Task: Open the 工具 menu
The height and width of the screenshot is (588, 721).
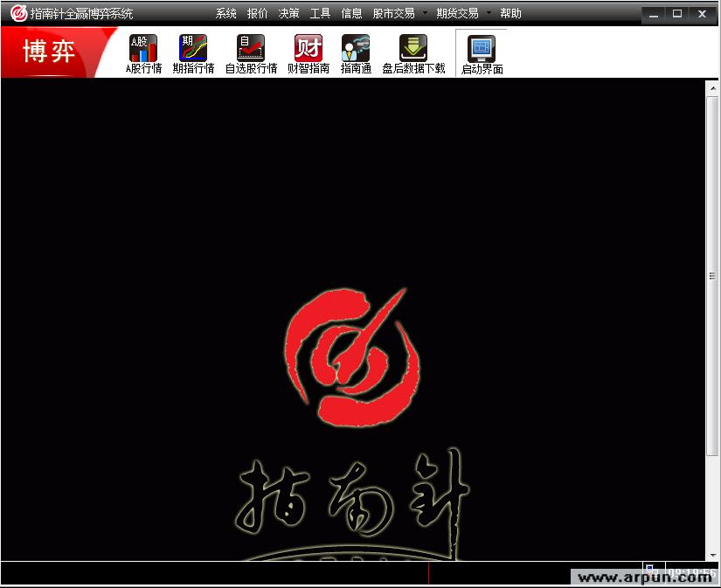Action: click(321, 13)
